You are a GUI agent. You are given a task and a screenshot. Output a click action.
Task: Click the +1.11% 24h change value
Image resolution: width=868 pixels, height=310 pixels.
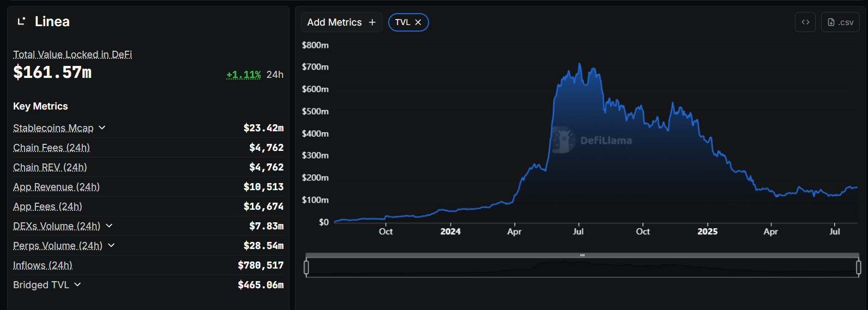tap(244, 75)
